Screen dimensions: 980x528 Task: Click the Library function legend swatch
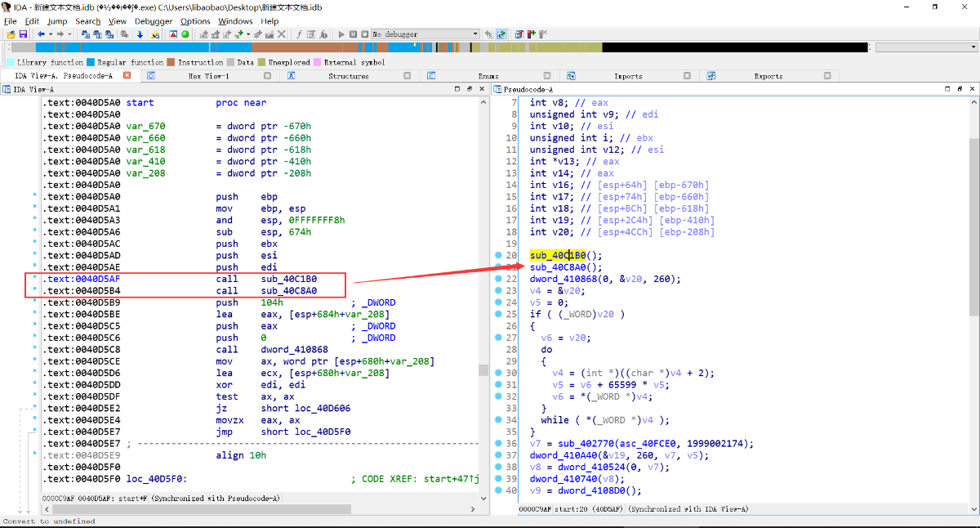tap(11, 62)
